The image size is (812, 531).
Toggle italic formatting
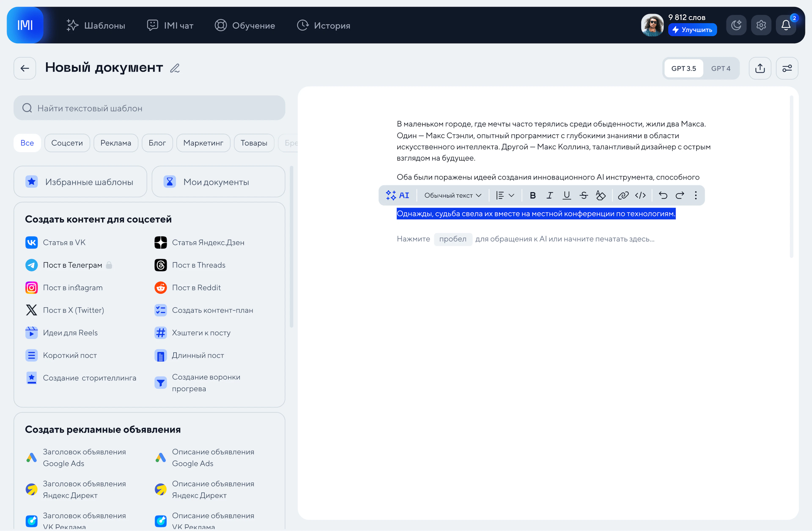tap(550, 195)
